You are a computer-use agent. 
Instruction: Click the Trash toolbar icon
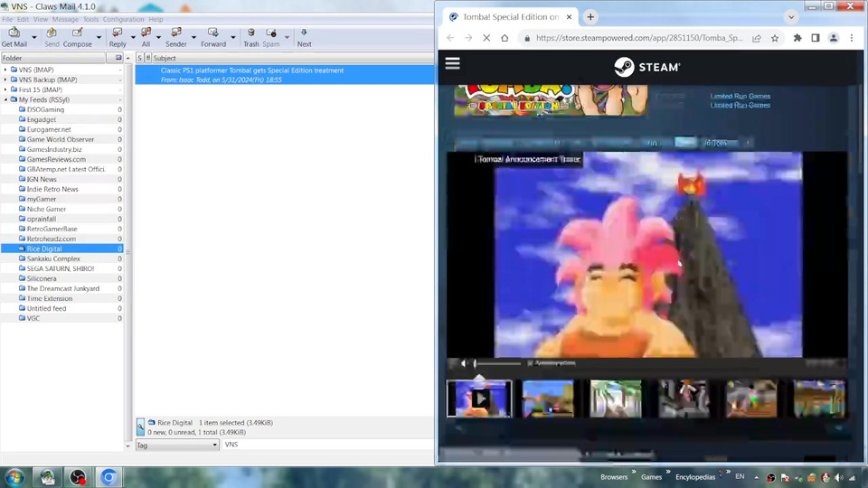(250, 37)
